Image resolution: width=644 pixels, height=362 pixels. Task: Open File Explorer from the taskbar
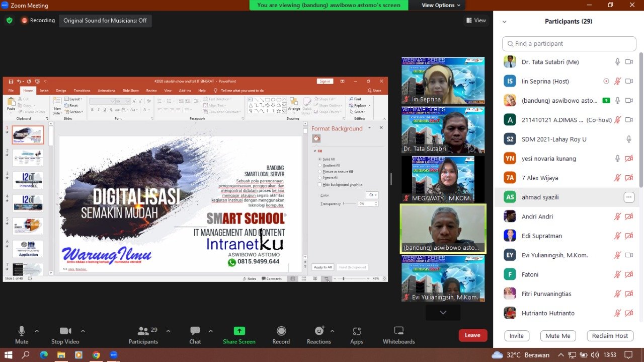click(x=61, y=355)
